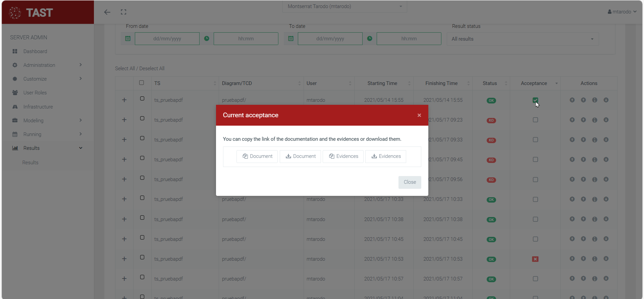644x299 pixels.
Task: Click the copy Document link button
Action: tap(257, 156)
